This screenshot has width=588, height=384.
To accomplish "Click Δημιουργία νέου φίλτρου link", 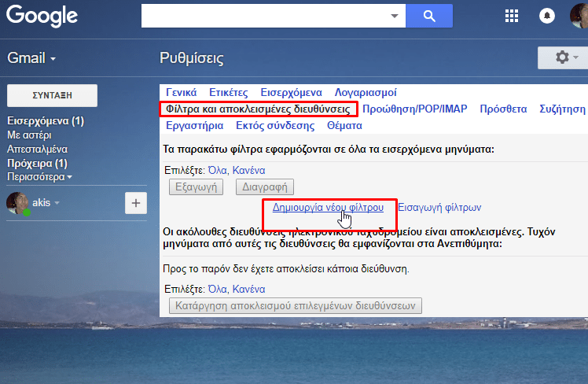I will [x=328, y=208].
